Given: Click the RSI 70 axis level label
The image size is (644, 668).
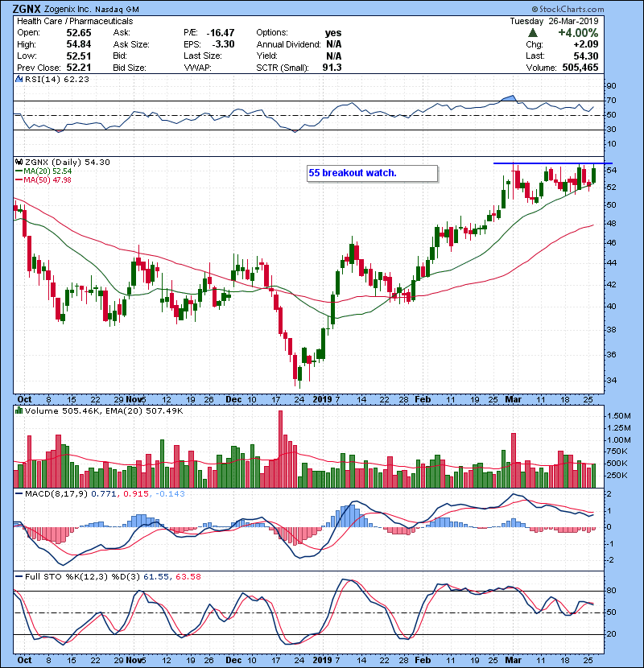Looking at the screenshot, I should [x=611, y=101].
